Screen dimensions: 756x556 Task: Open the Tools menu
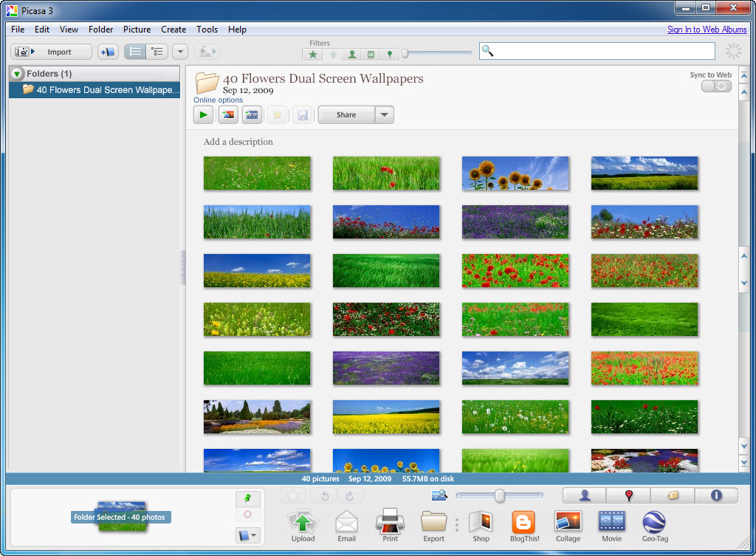click(x=207, y=30)
